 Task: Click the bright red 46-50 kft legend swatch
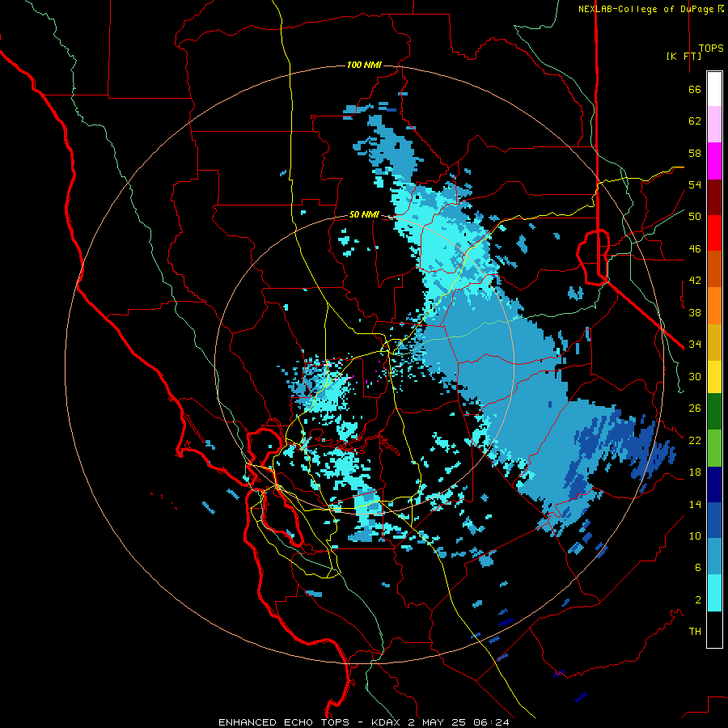pyautogui.click(x=714, y=233)
